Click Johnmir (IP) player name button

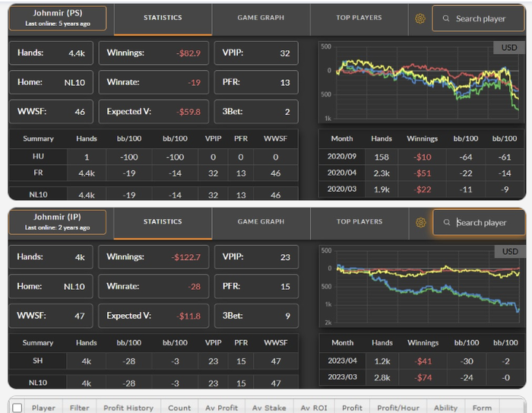(57, 222)
